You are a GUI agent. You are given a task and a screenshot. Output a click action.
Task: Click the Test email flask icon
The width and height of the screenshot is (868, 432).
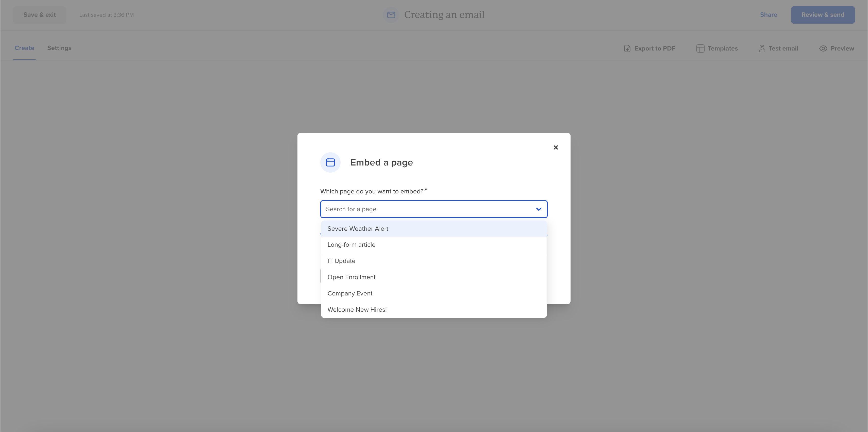[762, 48]
